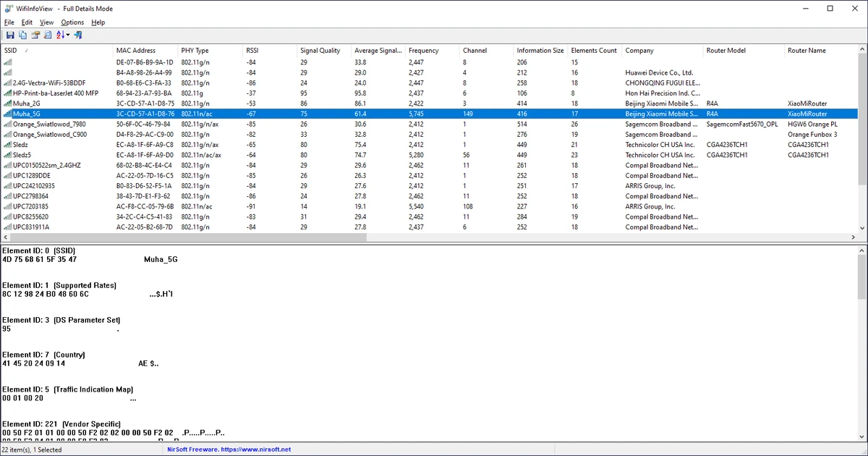This screenshot has height=456, width=868.
Task: Click the vertical scrollbar thumb of the lower details pane
Action: tap(862, 276)
